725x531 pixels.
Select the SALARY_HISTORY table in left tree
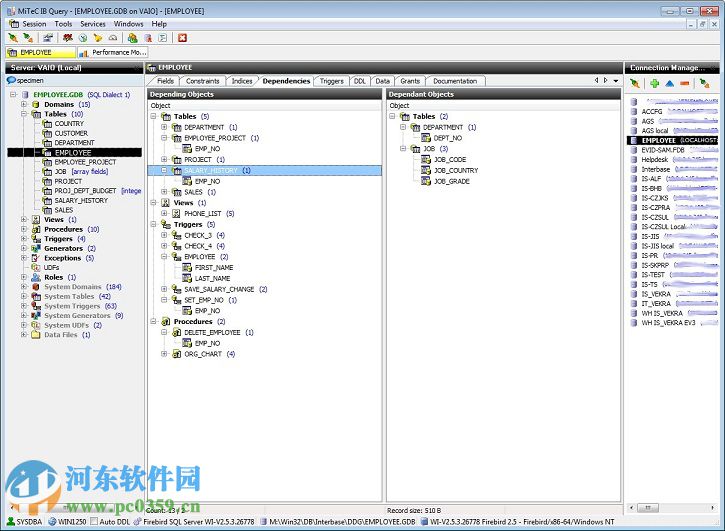click(x=81, y=200)
